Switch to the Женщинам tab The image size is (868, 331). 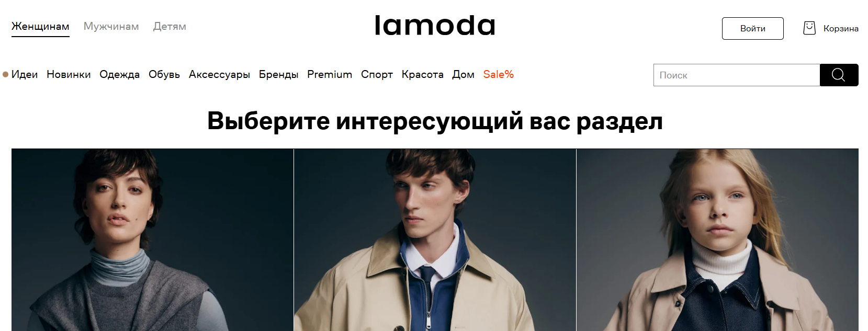tap(40, 26)
